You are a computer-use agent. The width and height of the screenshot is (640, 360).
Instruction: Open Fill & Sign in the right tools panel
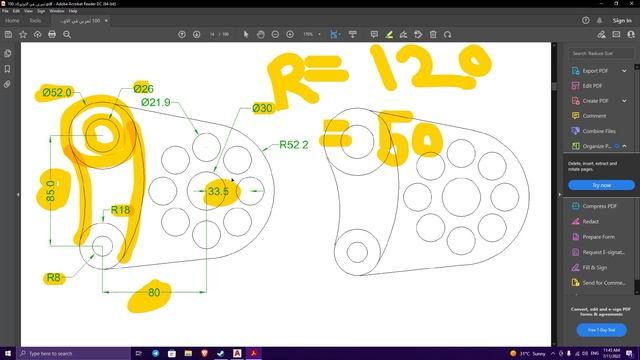594,268
